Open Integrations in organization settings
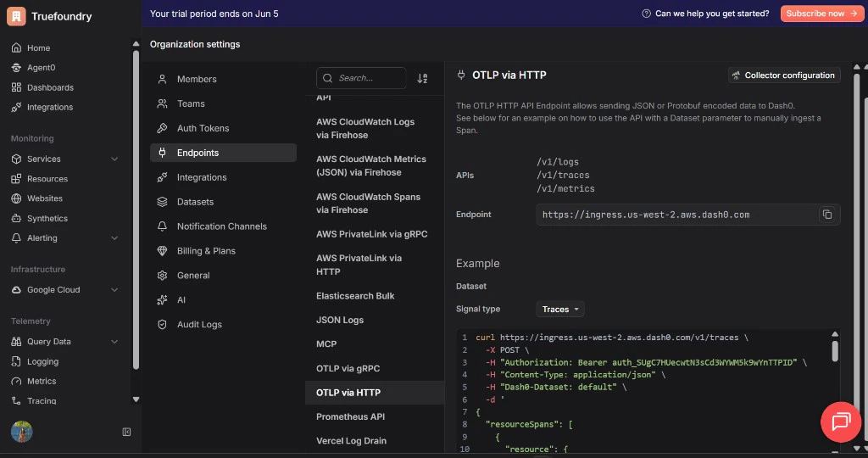Viewport: 868px width, 458px height. click(x=223, y=177)
